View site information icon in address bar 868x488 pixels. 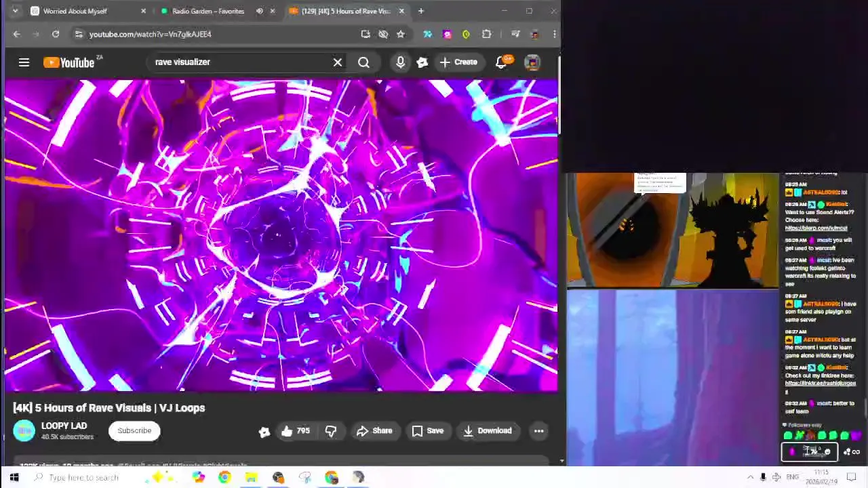[79, 34]
